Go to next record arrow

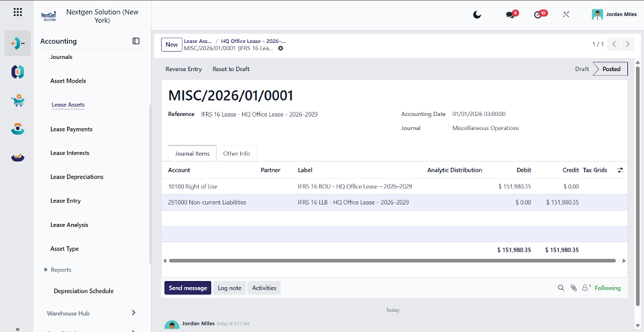point(627,44)
